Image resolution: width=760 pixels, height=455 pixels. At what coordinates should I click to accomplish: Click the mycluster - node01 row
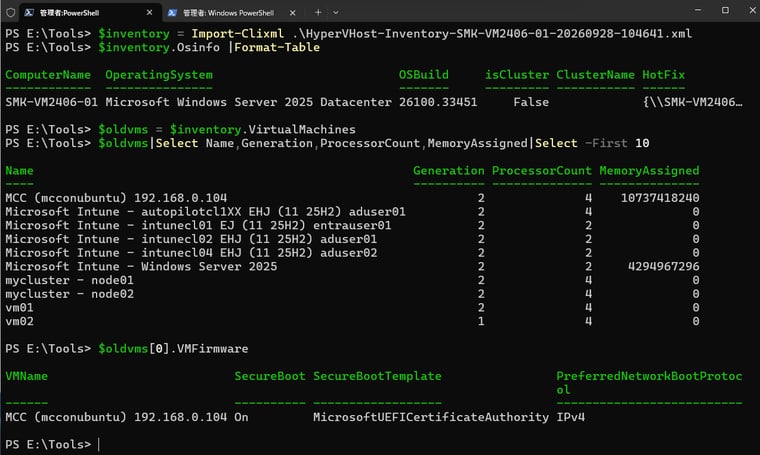pyautogui.click(x=352, y=280)
